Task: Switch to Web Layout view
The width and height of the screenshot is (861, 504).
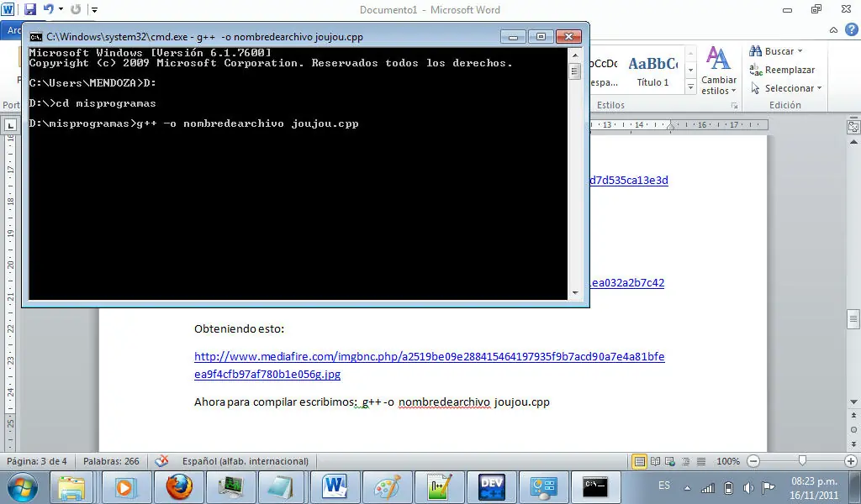Action: coord(670,461)
